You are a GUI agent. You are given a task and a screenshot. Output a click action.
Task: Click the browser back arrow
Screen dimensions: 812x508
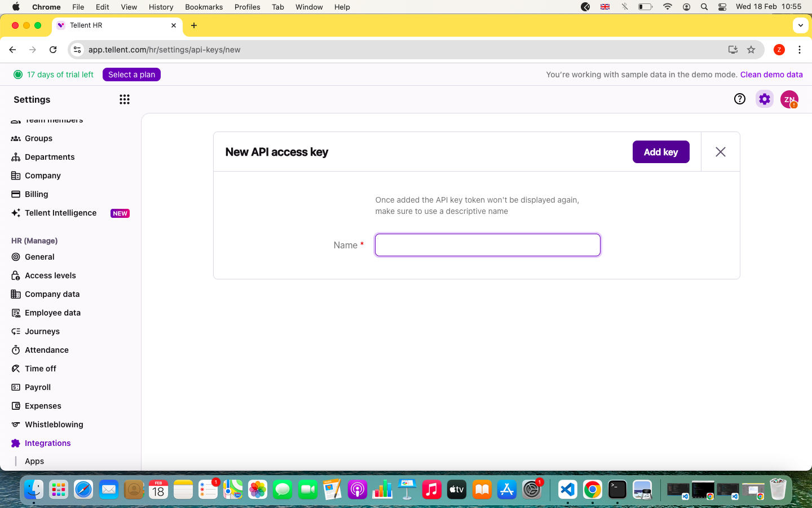tap(12, 50)
